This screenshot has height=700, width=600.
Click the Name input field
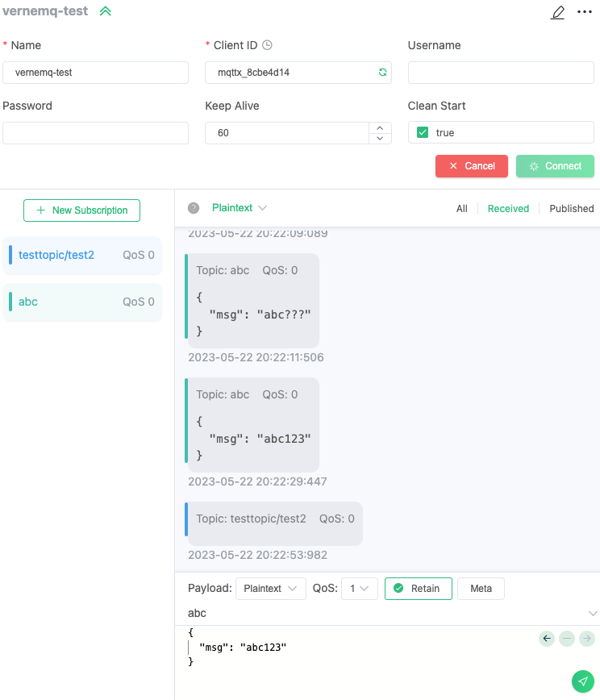click(95, 73)
